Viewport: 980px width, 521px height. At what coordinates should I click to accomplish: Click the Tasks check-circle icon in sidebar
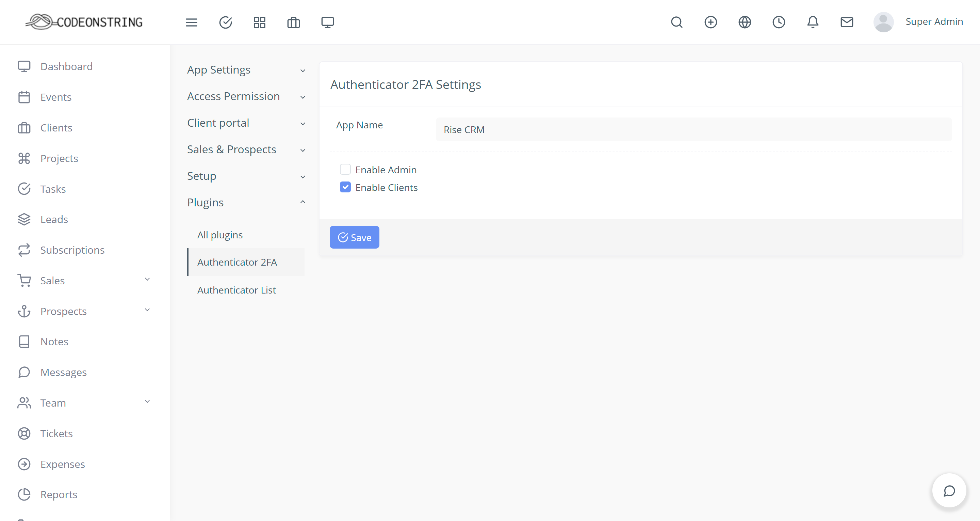24,189
